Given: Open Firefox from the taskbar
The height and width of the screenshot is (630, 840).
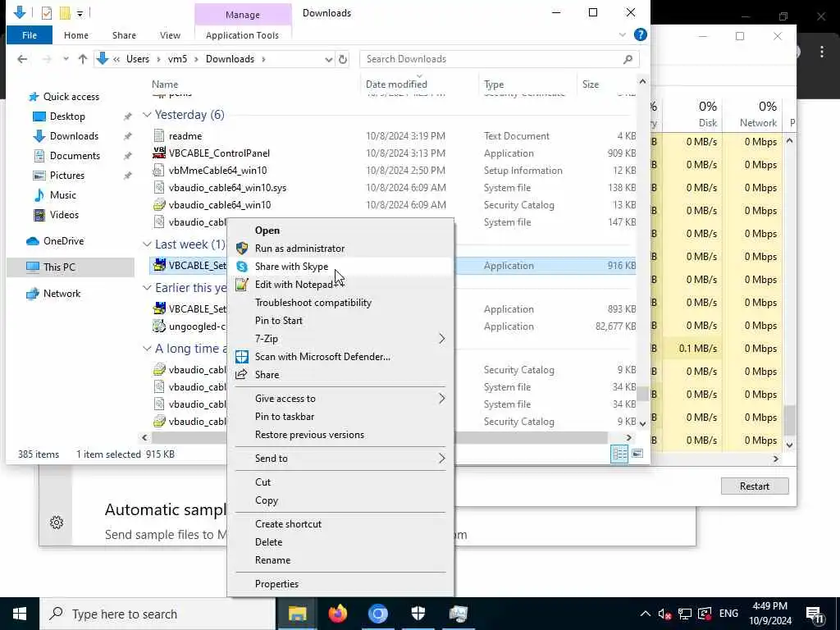Looking at the screenshot, I should 337,614.
